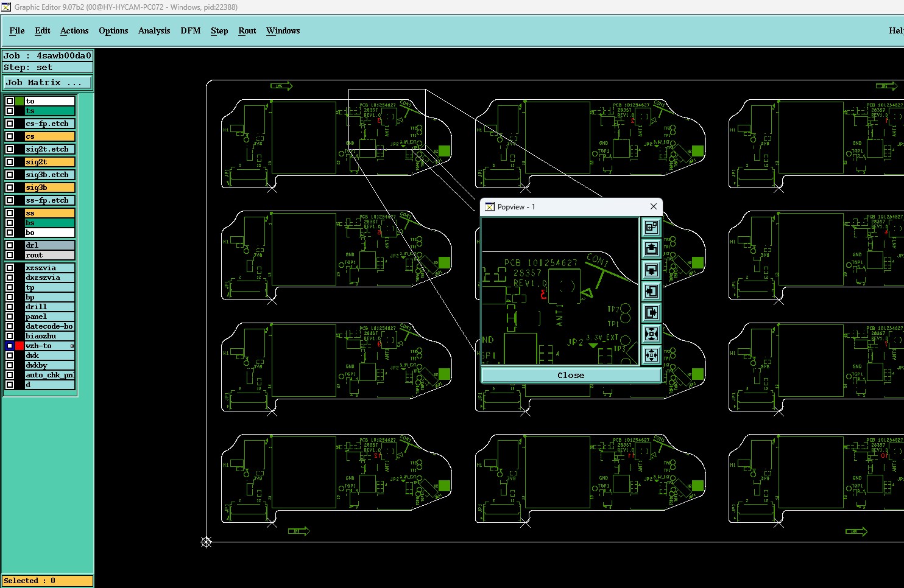Image resolution: width=904 pixels, height=588 pixels.
Task: Toggle the checkbox for layer 'cs-fp.etch'
Action: 10,124
